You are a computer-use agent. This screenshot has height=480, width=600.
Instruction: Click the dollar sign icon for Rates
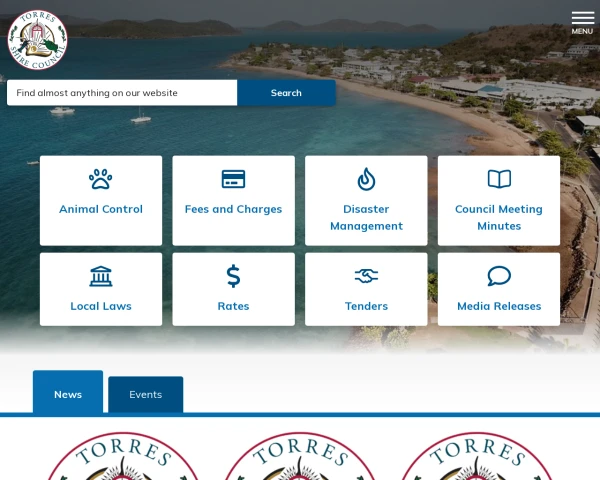(233, 276)
